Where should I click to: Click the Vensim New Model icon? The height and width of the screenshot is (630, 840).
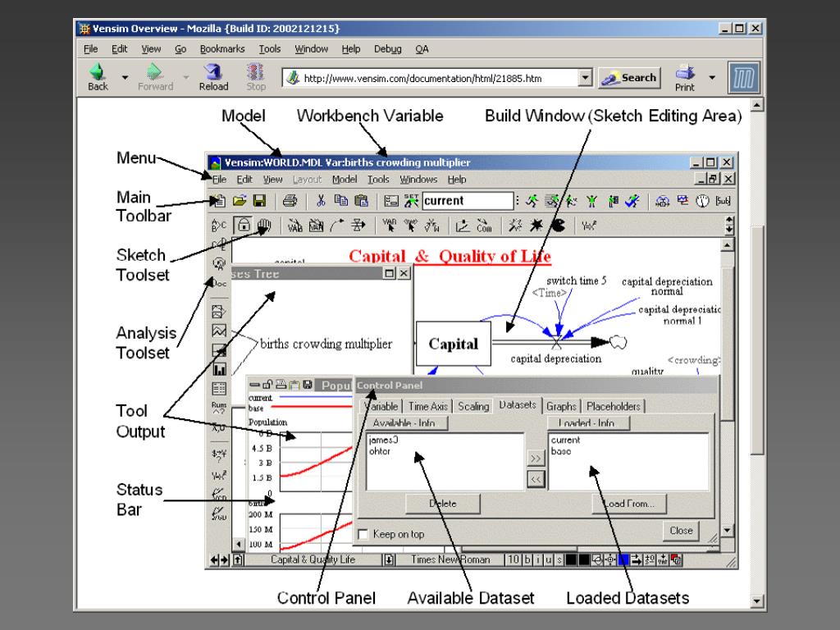218,201
